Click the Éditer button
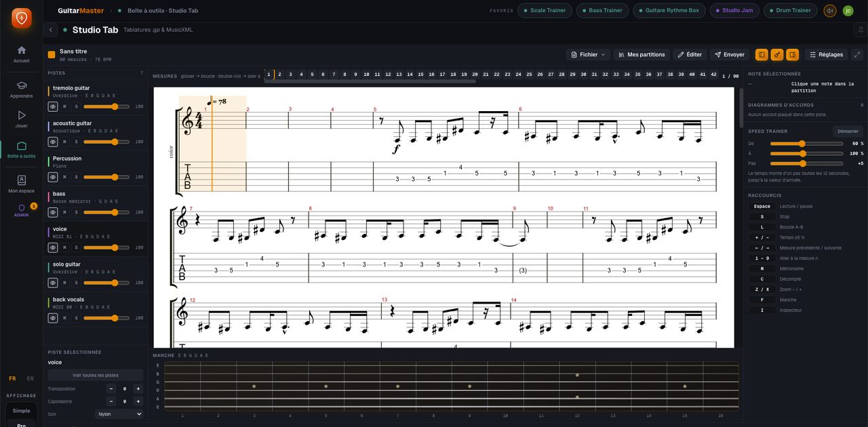The image size is (868, 427). coord(690,54)
